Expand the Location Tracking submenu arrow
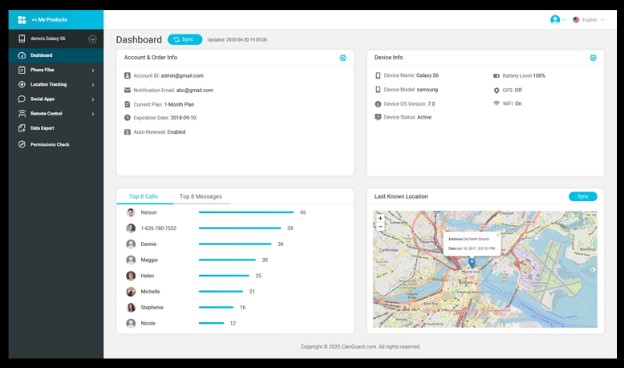The image size is (624, 368). (x=93, y=85)
